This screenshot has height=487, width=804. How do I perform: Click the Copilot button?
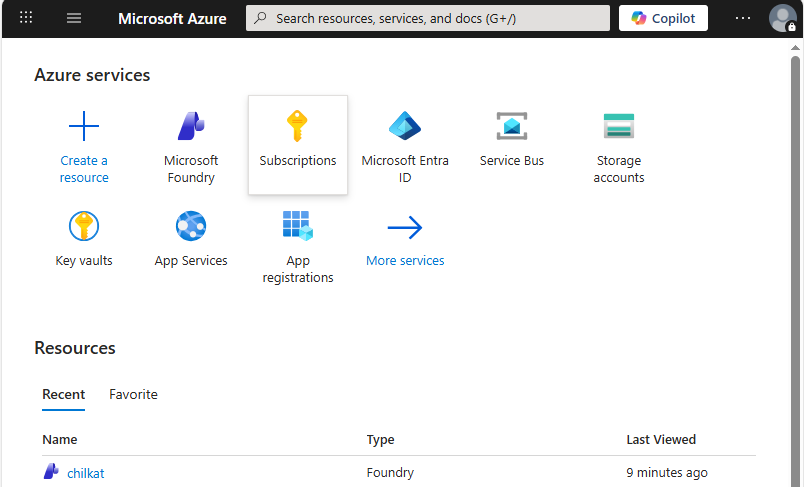tap(663, 18)
